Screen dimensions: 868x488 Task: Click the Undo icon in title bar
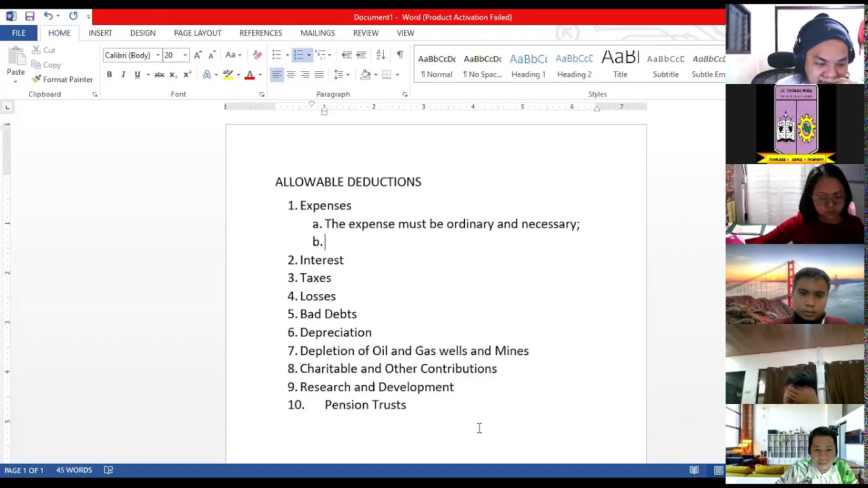click(x=48, y=16)
